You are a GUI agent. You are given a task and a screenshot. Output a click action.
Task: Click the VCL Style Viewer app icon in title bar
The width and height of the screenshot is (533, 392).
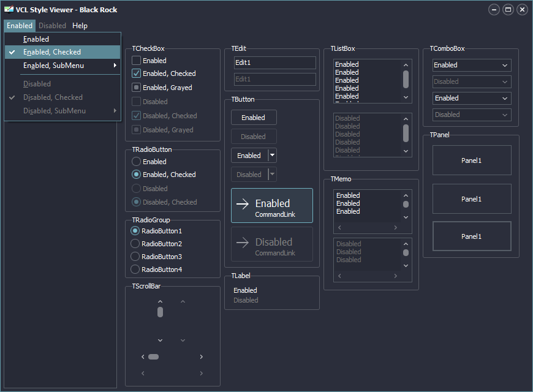(9, 10)
